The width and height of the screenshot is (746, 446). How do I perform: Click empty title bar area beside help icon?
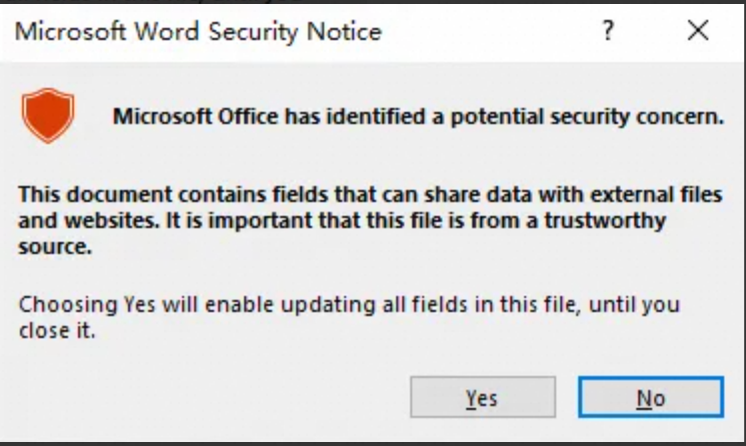(500, 32)
